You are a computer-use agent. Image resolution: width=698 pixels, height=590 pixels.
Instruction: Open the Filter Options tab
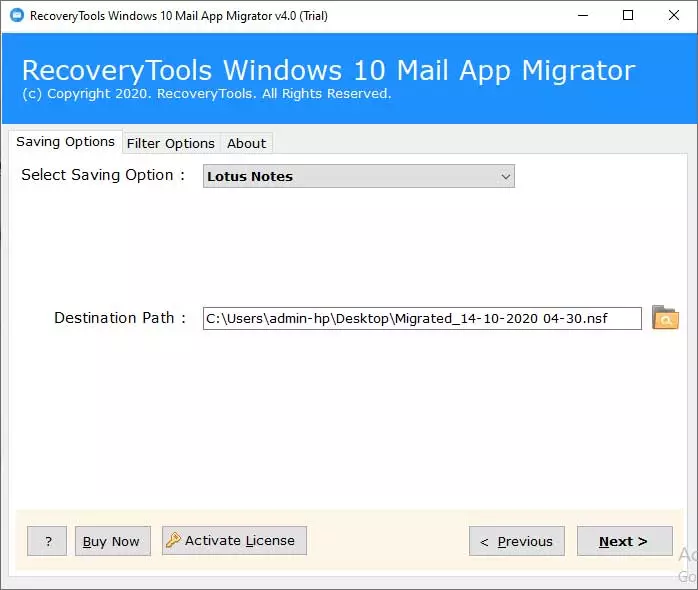coord(170,143)
